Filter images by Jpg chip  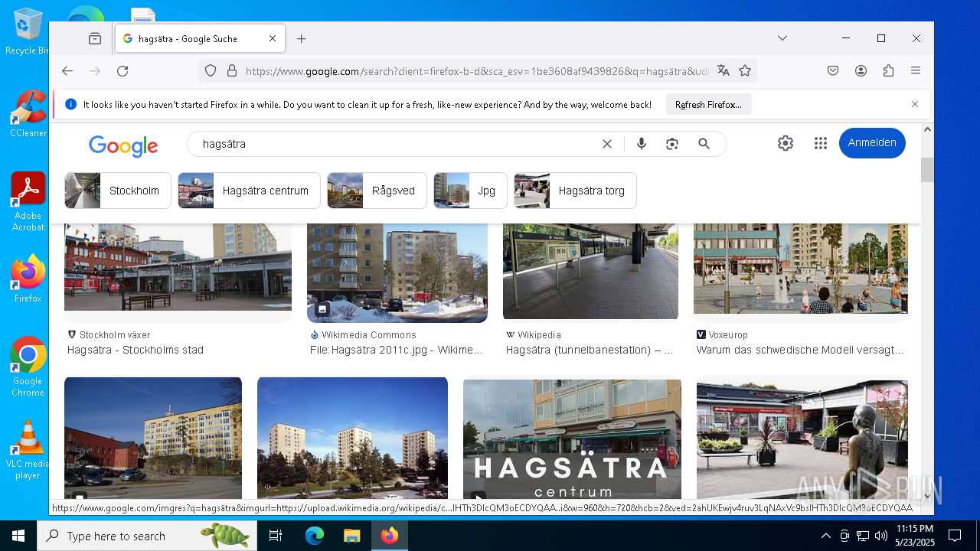tap(470, 191)
